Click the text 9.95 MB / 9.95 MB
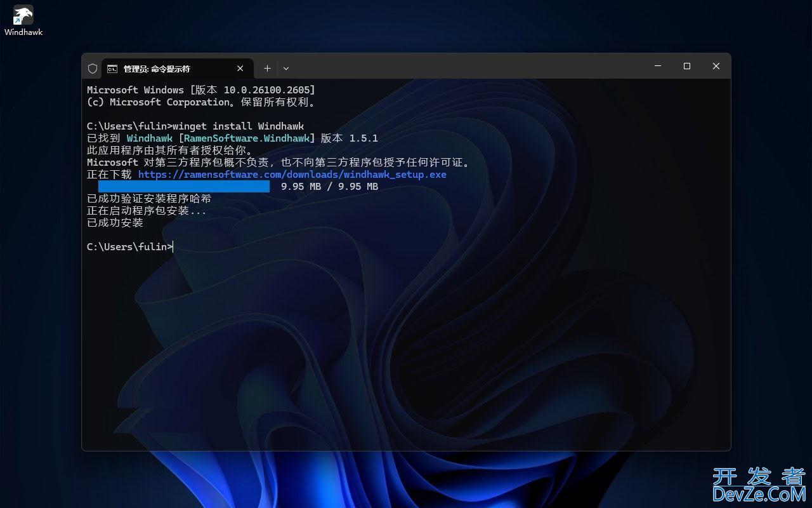 click(x=330, y=187)
